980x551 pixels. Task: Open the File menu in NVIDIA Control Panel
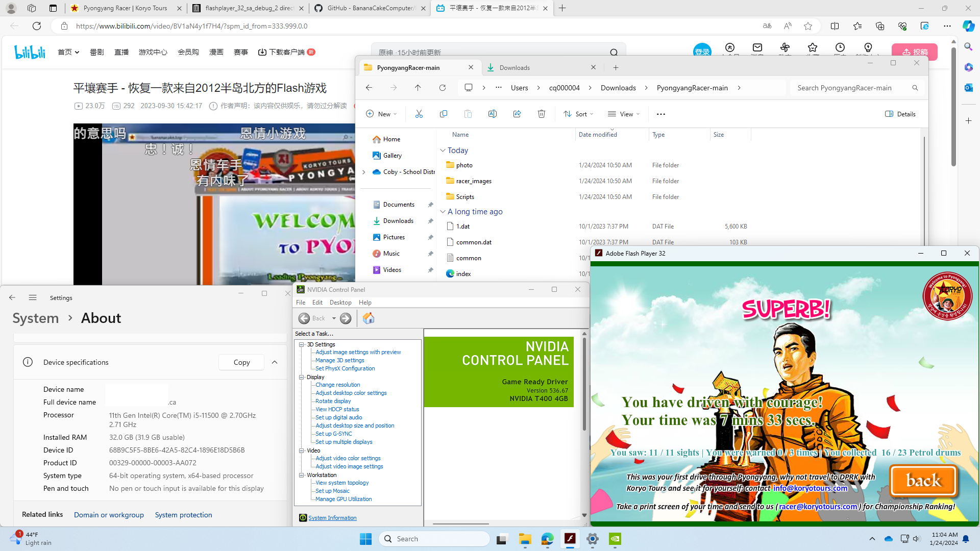coord(301,303)
